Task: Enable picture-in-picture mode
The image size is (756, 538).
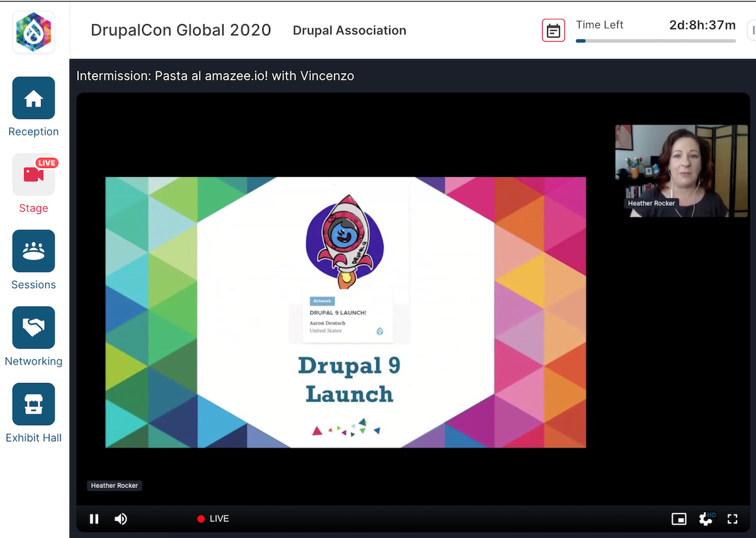Action: pyautogui.click(x=679, y=518)
